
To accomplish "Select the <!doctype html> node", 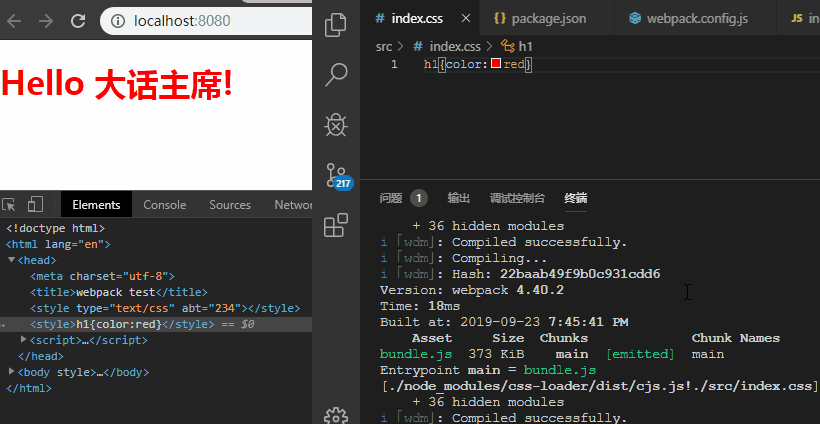I will point(55,228).
